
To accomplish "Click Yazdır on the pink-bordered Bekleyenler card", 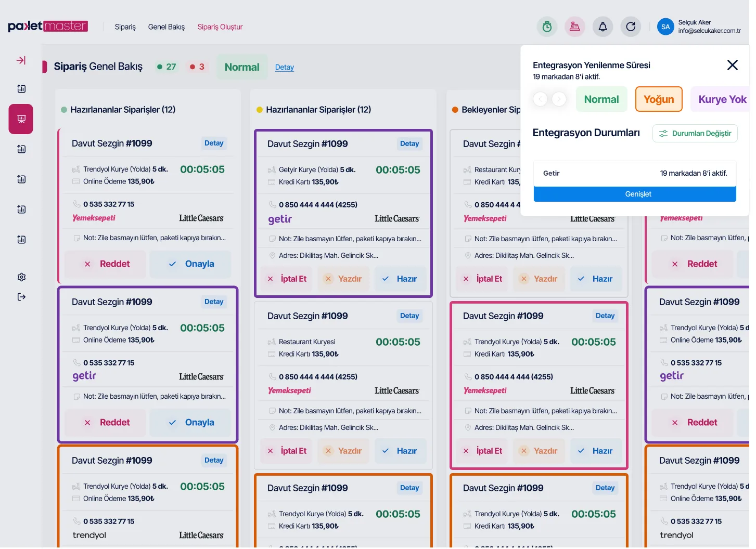I will click(539, 451).
